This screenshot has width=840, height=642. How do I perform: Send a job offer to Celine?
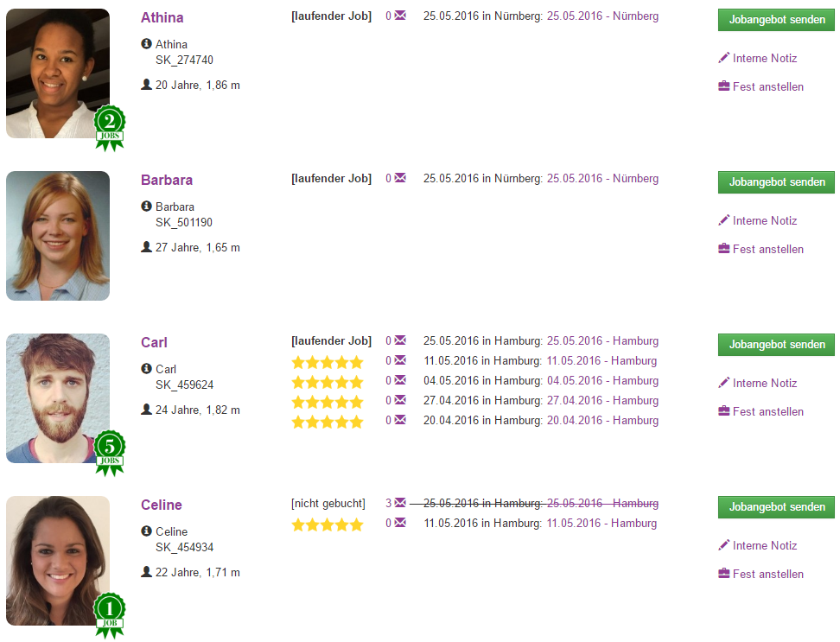pyautogui.click(x=776, y=507)
